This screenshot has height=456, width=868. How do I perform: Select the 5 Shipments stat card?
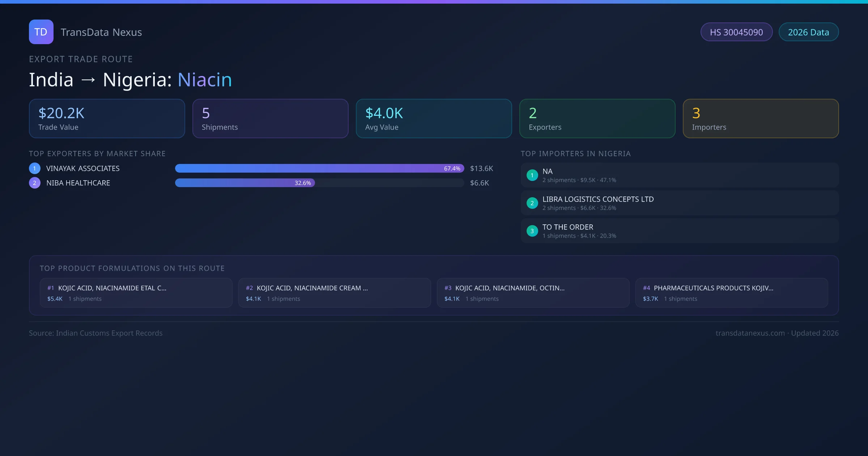[271, 119]
